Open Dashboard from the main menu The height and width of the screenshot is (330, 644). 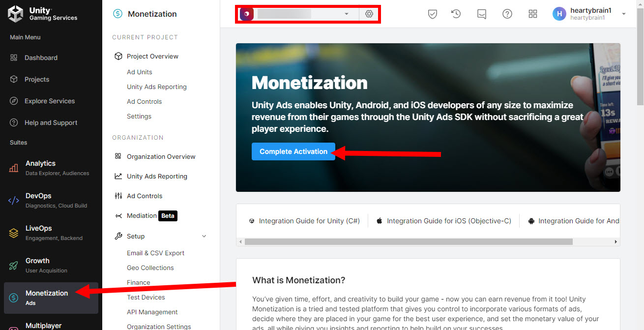click(41, 58)
